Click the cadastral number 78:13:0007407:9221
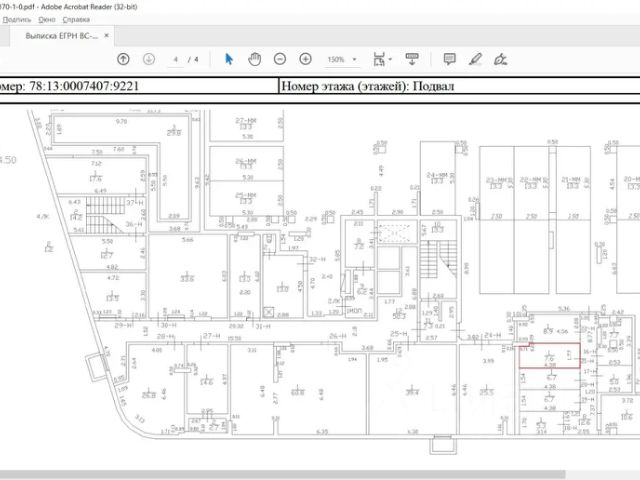This screenshot has height=480, width=640. (84, 86)
